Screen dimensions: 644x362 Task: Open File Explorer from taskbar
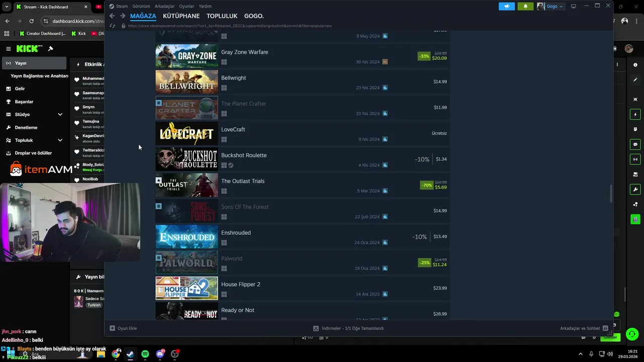click(x=101, y=354)
